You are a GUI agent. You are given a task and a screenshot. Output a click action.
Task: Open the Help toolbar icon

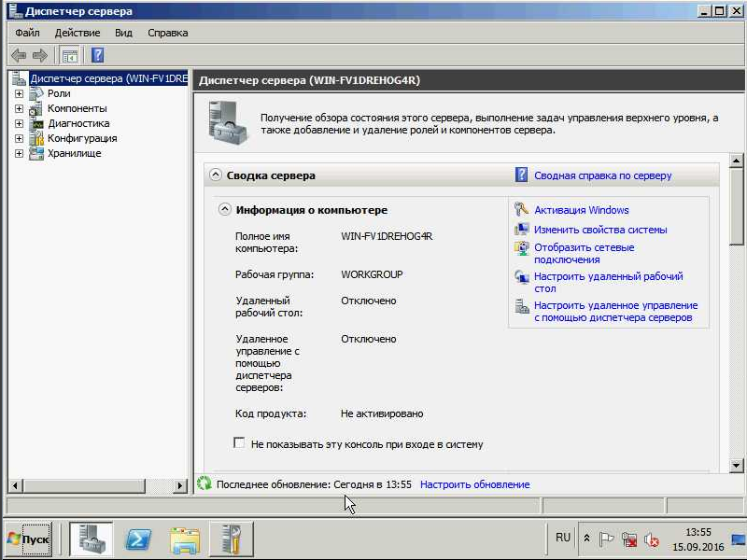pyautogui.click(x=97, y=56)
